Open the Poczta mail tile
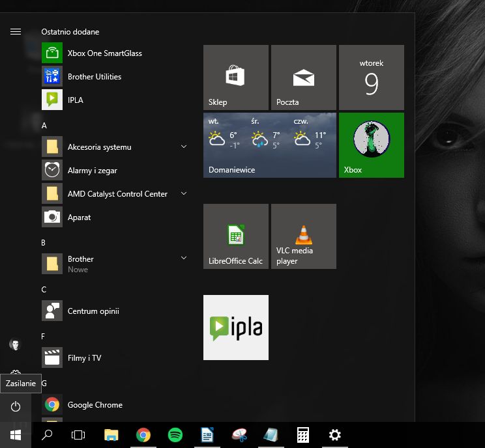485x448 pixels. point(303,77)
